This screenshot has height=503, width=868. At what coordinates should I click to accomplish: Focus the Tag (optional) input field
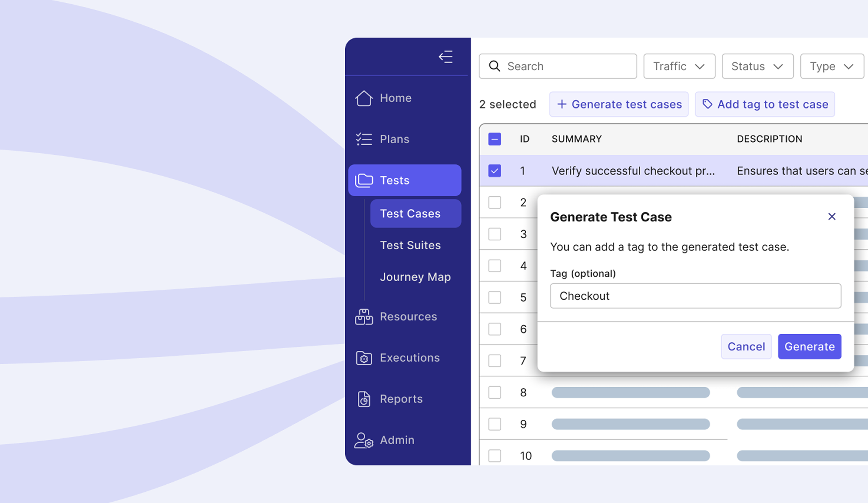pos(695,296)
